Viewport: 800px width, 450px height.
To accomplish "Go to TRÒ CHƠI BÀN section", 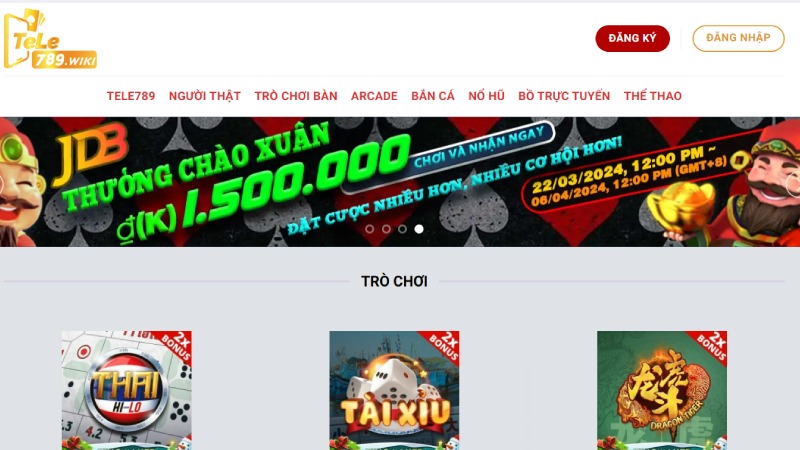I will click(296, 96).
